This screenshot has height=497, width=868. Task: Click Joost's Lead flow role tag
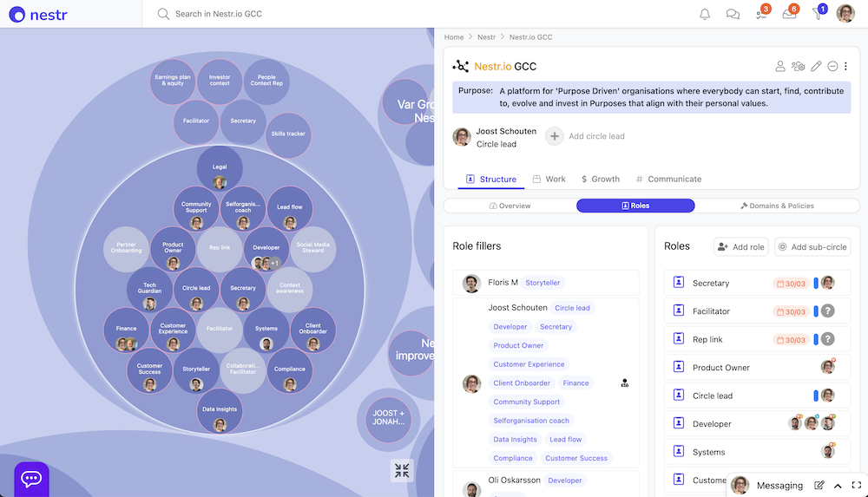point(565,440)
